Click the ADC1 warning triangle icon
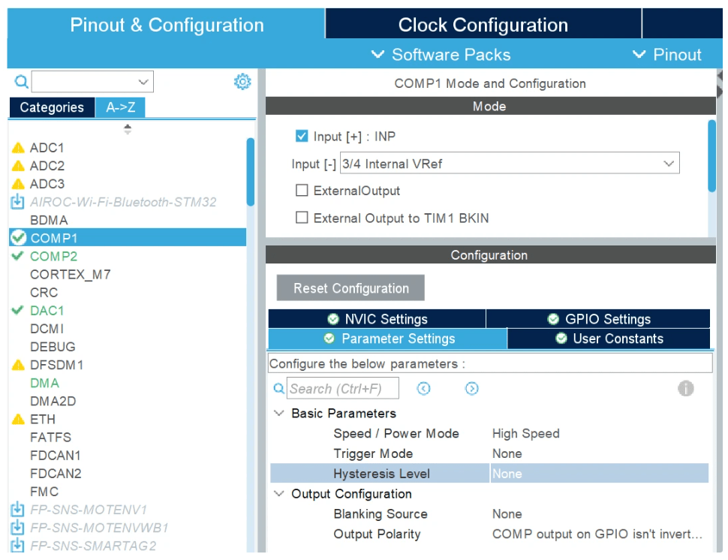The height and width of the screenshot is (560, 728). click(x=19, y=148)
